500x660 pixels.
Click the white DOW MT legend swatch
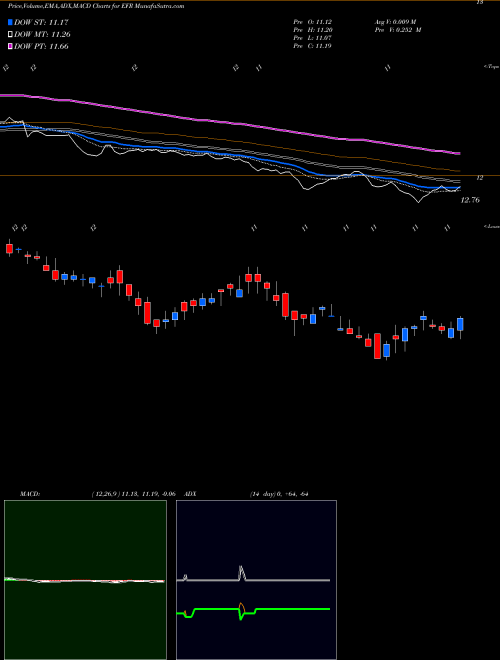tap(11, 35)
